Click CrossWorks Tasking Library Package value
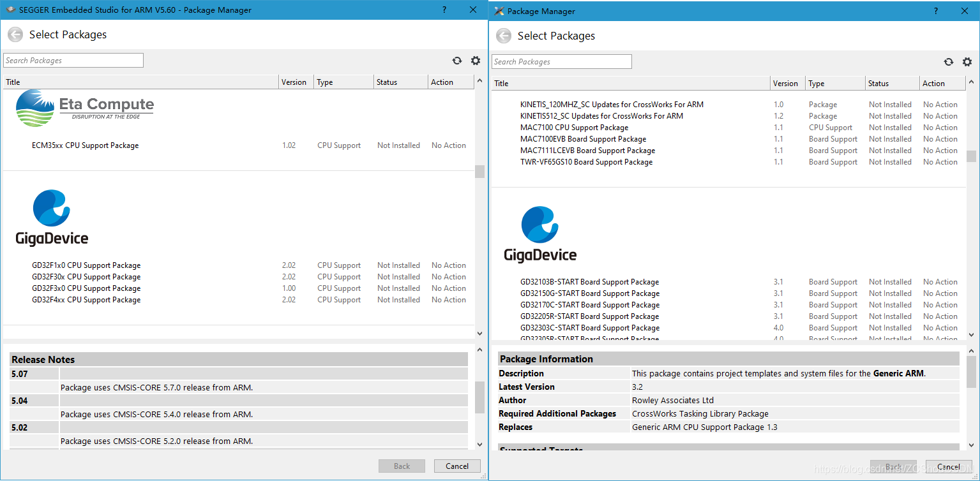Screen dimensions: 980x481 click(700, 413)
